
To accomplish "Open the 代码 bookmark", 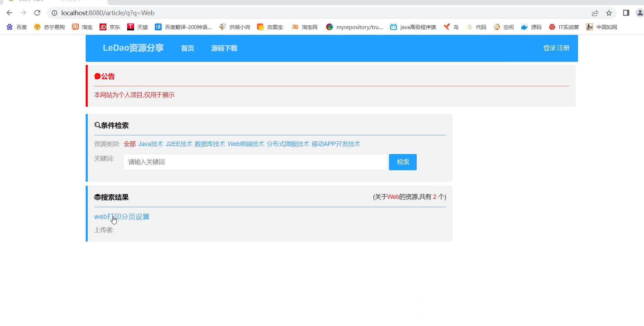I will coord(476,27).
